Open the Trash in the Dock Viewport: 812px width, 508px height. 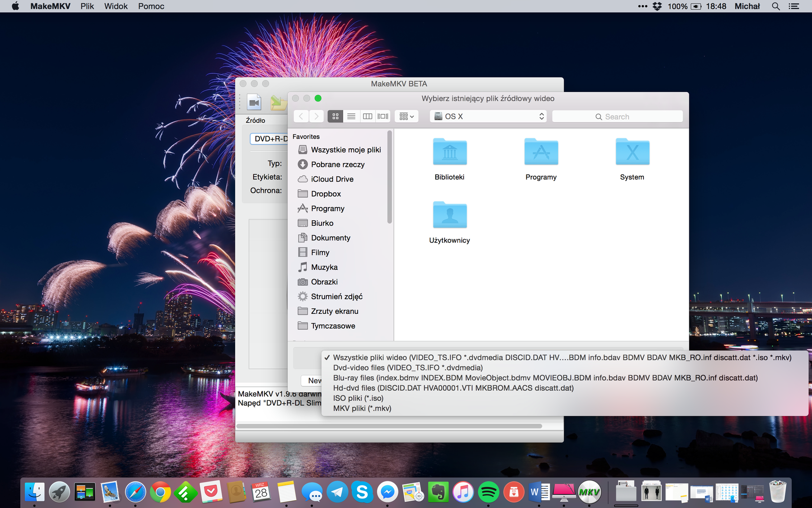tap(778, 492)
